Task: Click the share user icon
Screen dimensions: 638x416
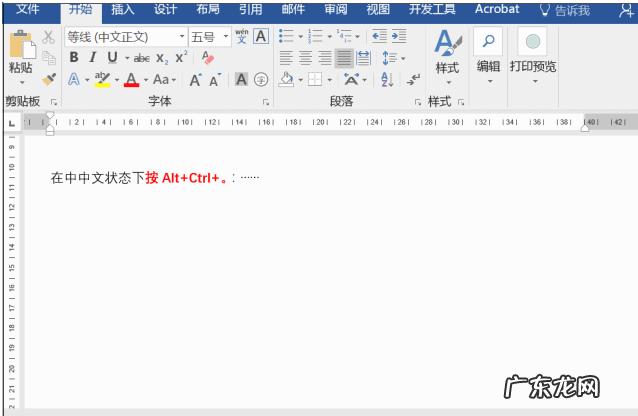Action: coord(626,10)
